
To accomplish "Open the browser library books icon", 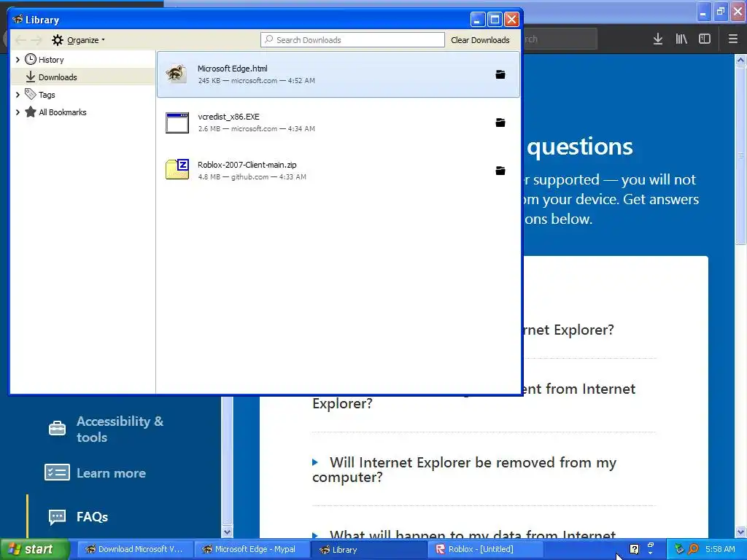I will tap(681, 39).
